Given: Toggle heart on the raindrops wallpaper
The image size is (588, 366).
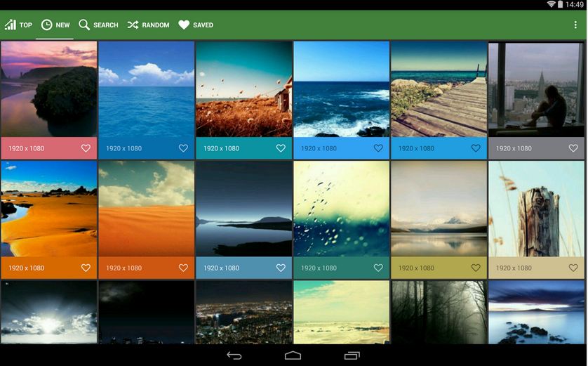Looking at the screenshot, I should (x=378, y=268).
